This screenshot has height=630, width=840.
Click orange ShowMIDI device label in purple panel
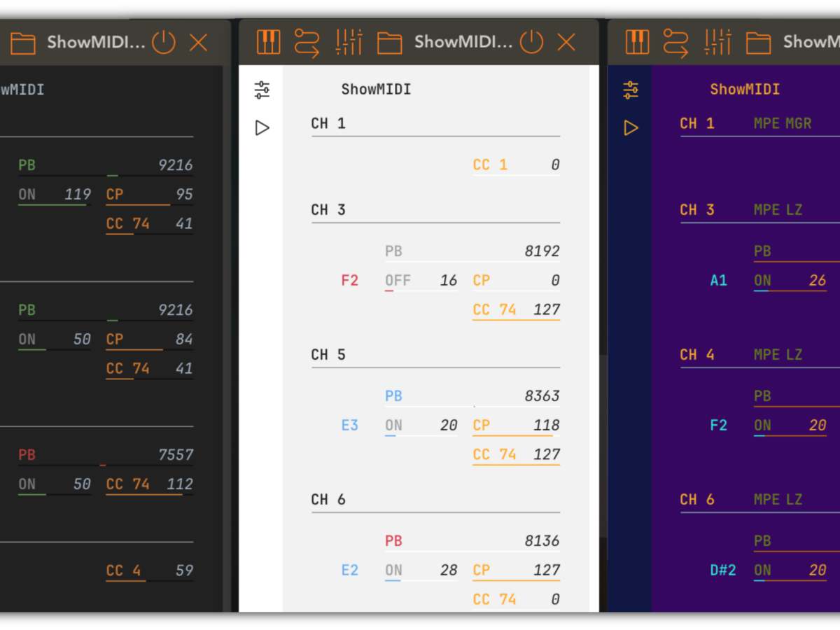point(745,90)
